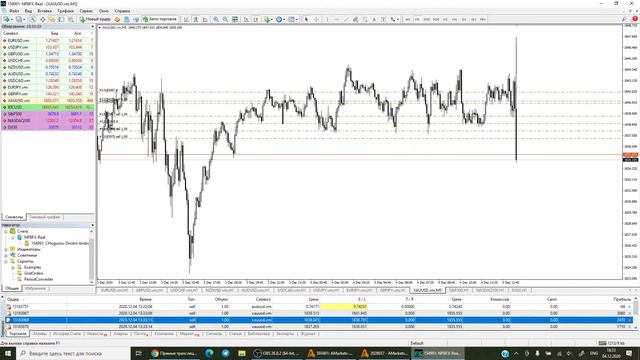Open the chart templates dropdown
The image size is (640, 360).
[x=293, y=19]
